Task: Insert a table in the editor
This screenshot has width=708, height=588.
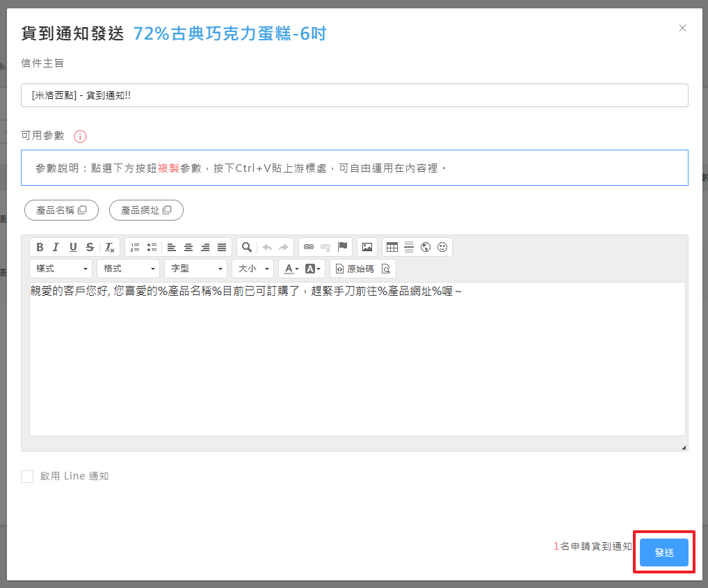Action: click(x=392, y=247)
